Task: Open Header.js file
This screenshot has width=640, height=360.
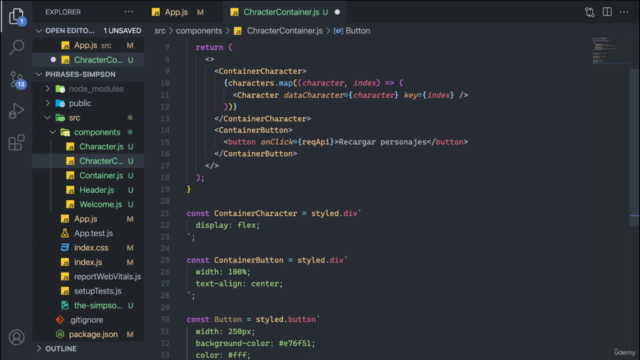Action: point(88,190)
